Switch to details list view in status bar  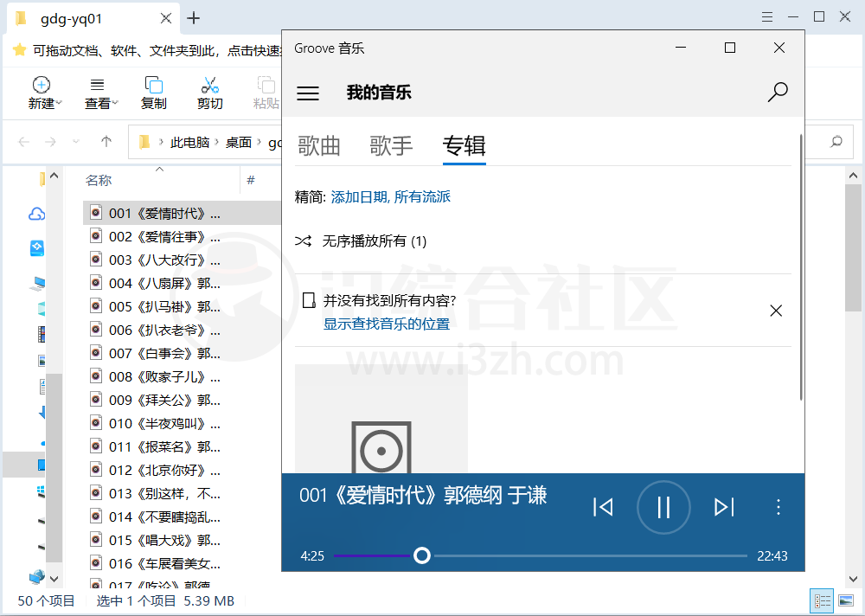pos(823,600)
